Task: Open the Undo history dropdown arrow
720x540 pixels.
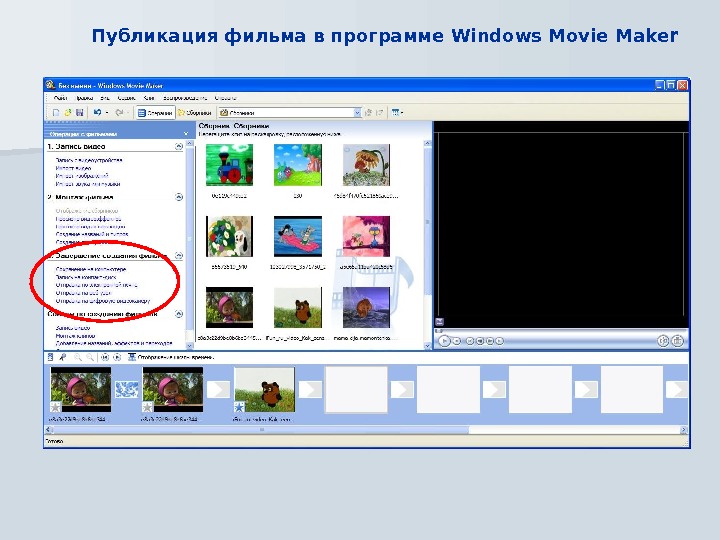Action: (107, 112)
